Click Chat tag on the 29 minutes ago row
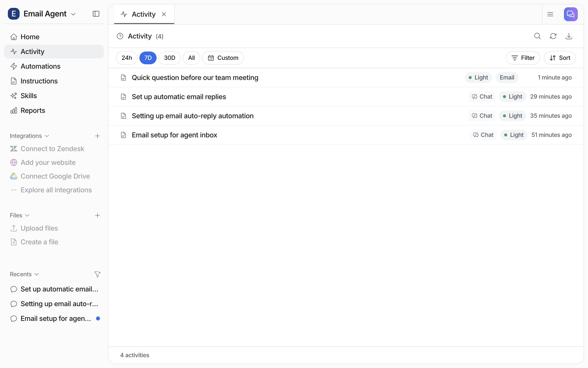Viewport: 588px width, 368px height. (x=482, y=97)
